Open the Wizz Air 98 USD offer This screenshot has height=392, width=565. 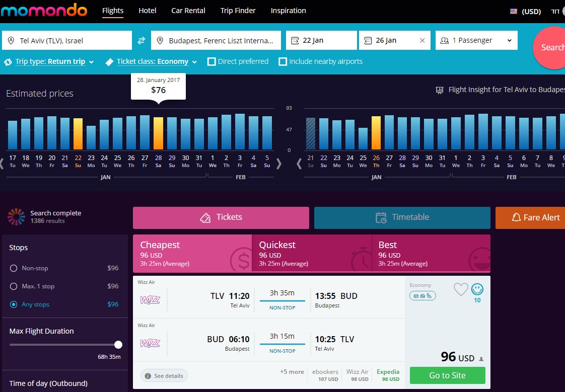point(358,375)
